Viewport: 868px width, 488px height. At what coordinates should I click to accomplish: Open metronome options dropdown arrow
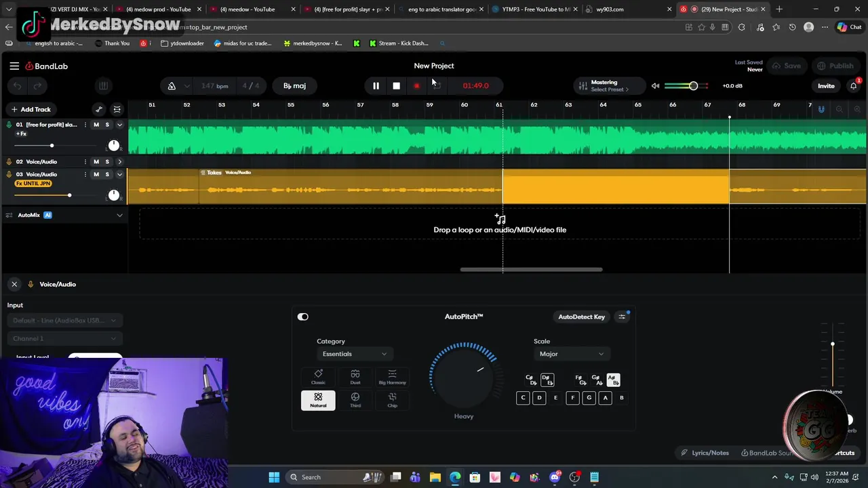point(186,86)
